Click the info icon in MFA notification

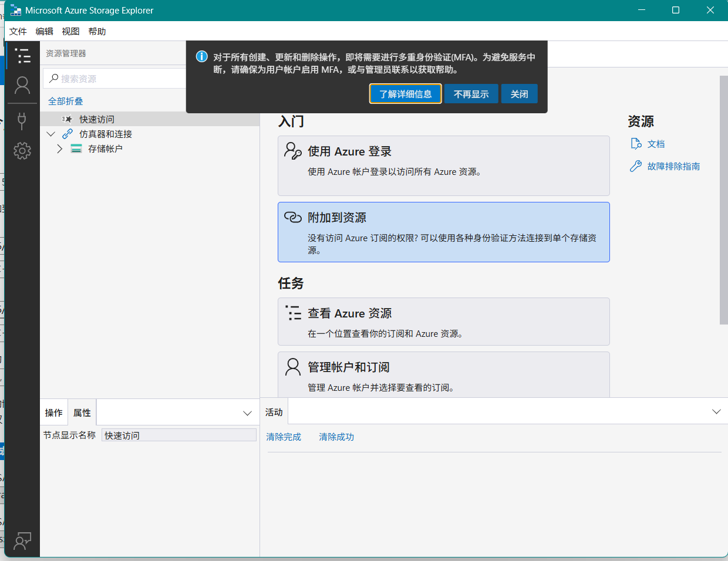[201, 57]
